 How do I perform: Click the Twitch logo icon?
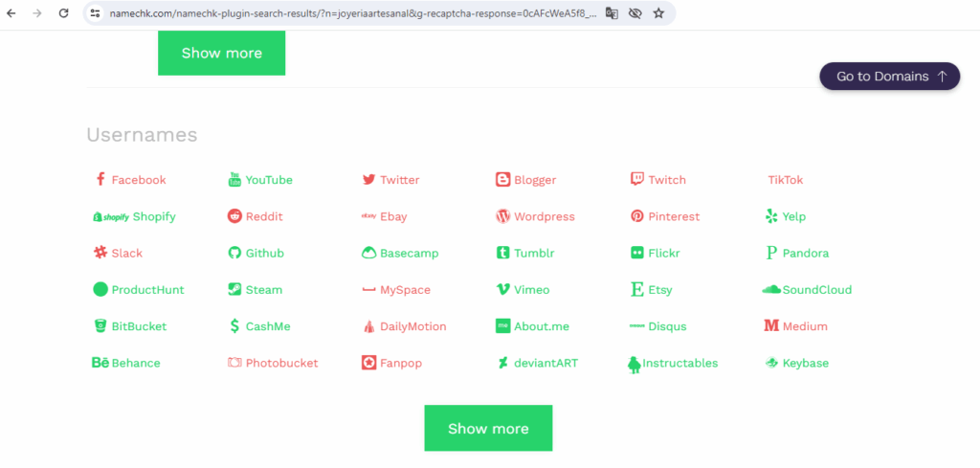pyautogui.click(x=636, y=179)
